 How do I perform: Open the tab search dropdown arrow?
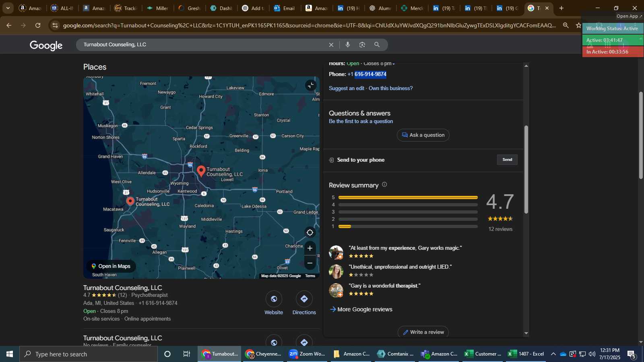(x=8, y=8)
